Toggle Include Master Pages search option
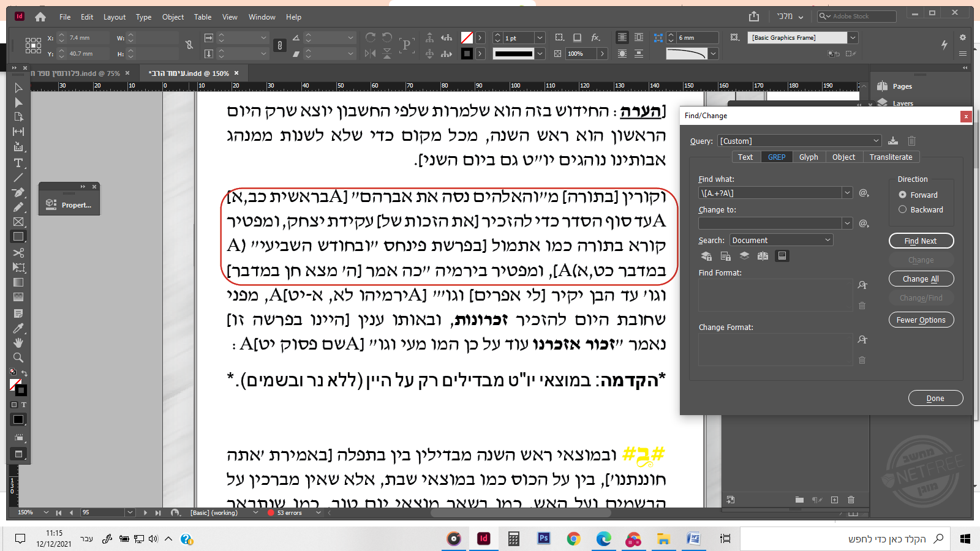This screenshot has width=980, height=551. pos(763,256)
